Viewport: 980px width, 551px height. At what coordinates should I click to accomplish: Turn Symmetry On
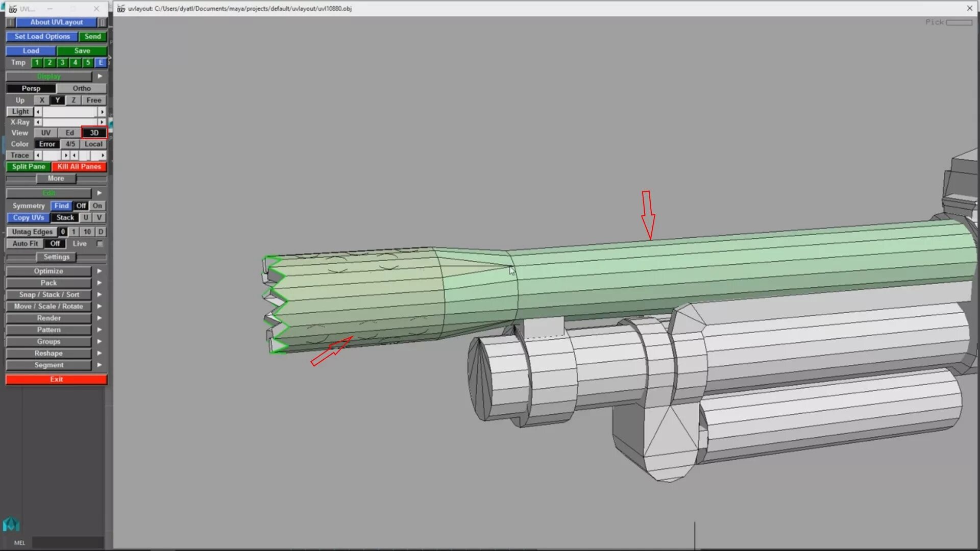[x=97, y=206]
